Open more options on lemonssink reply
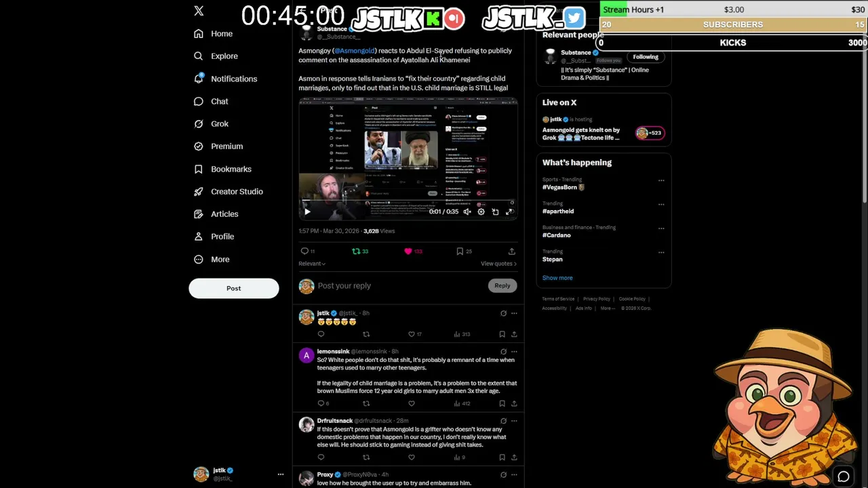Image resolution: width=868 pixels, height=488 pixels. click(514, 352)
